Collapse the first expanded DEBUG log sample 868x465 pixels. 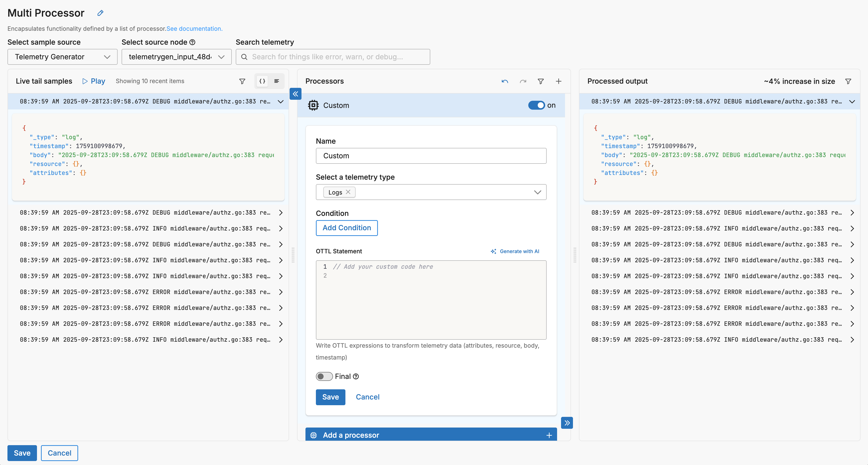[280, 101]
